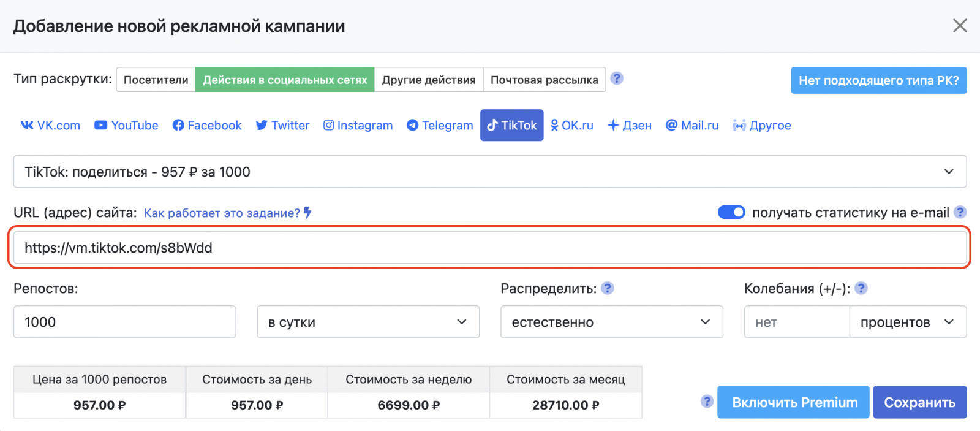This screenshot has width=980, height=431.
Task: Toggle e-mail statistics switch
Action: pyautogui.click(x=731, y=212)
